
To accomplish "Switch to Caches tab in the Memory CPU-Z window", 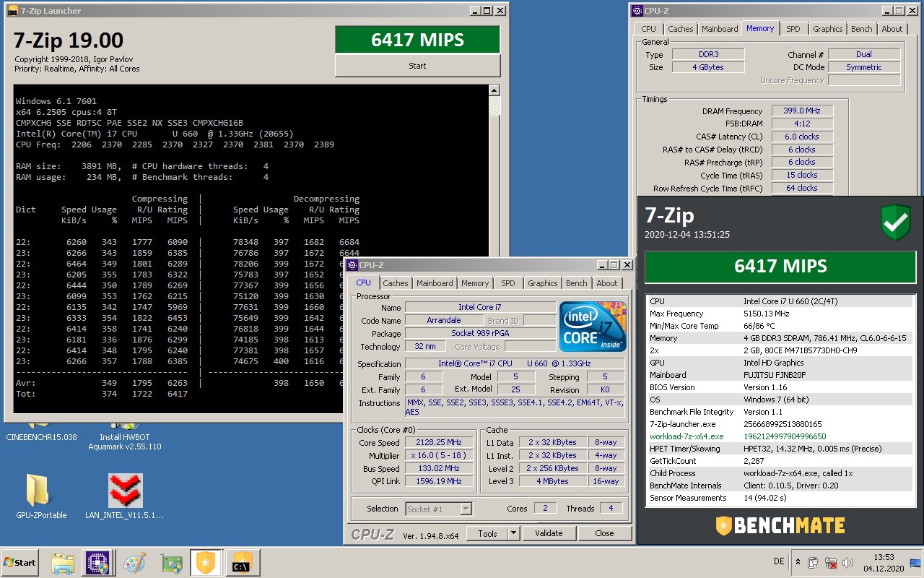I will pos(681,29).
